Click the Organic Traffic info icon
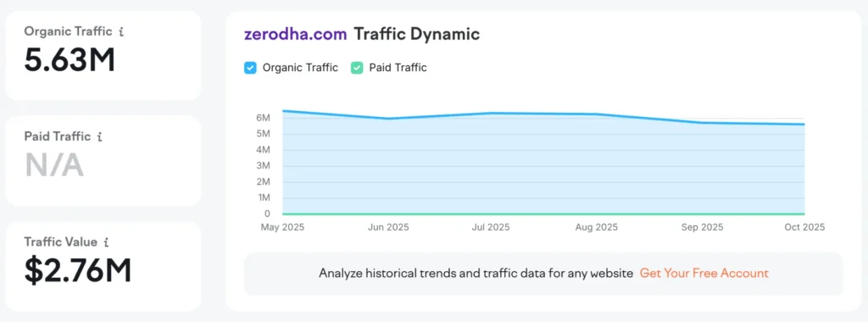 click(121, 32)
